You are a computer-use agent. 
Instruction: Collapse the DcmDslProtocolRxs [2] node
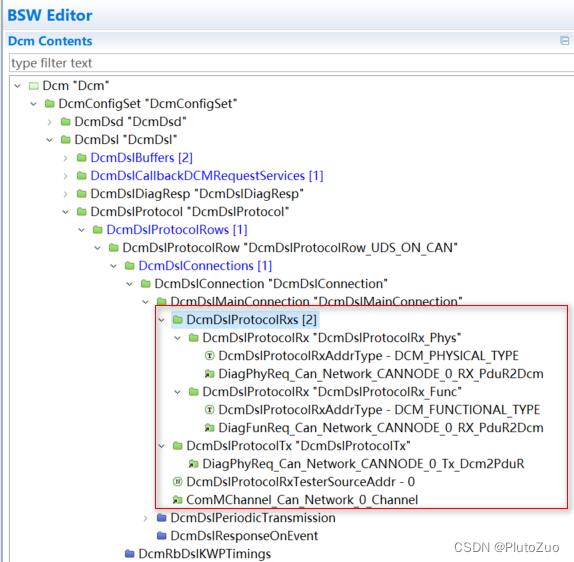click(161, 320)
